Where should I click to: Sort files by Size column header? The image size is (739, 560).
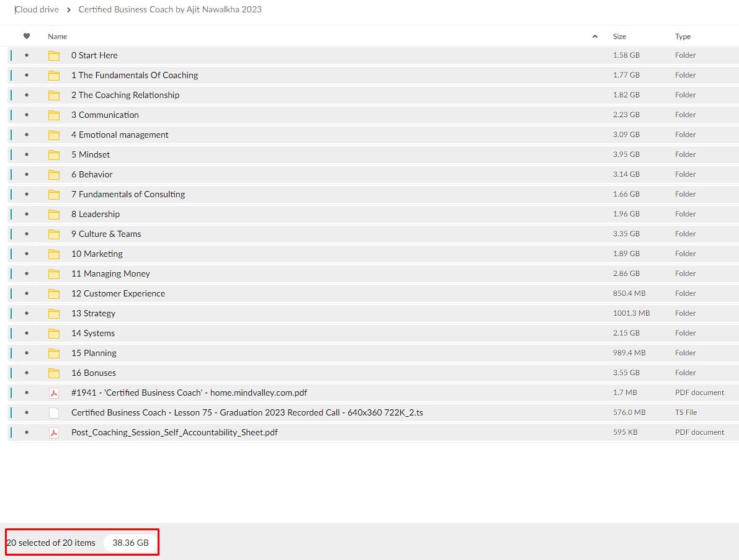tap(619, 36)
